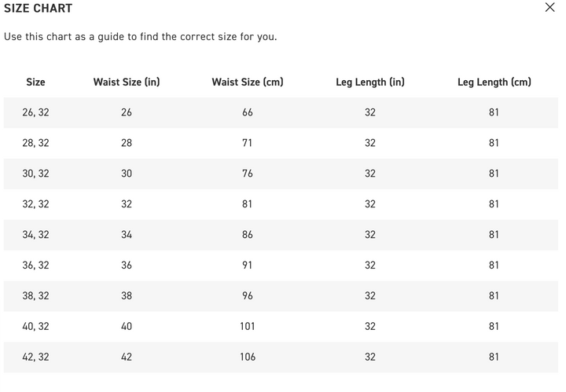Select the '30, 32' size cell
Viewport: 566px width, 392px height.
pos(35,174)
